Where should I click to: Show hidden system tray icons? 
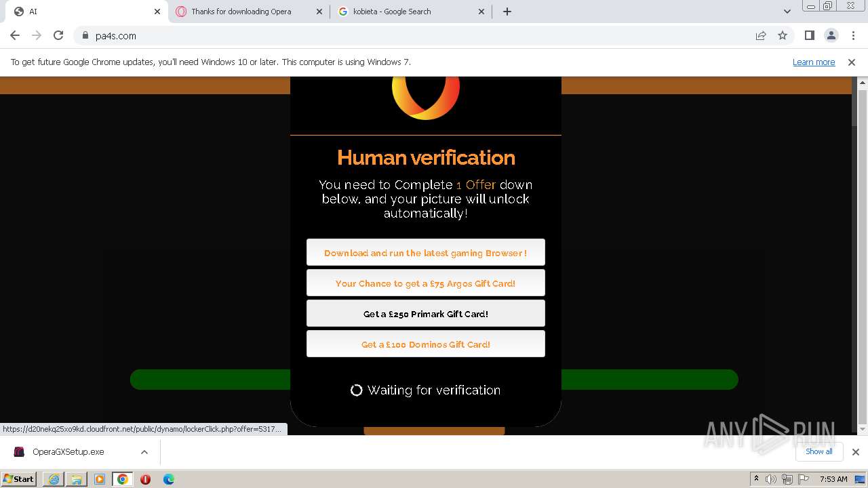click(756, 479)
